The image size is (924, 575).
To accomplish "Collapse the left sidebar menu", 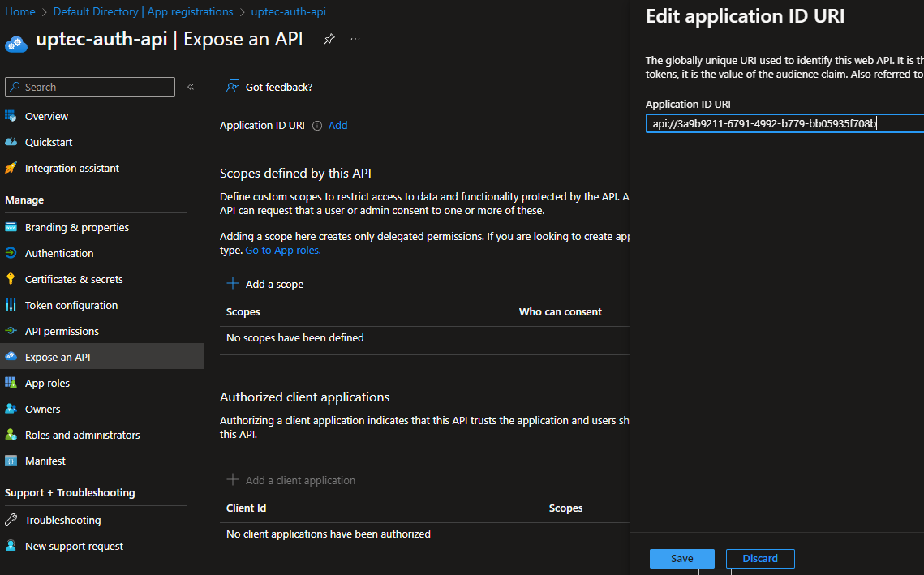I will click(x=191, y=87).
